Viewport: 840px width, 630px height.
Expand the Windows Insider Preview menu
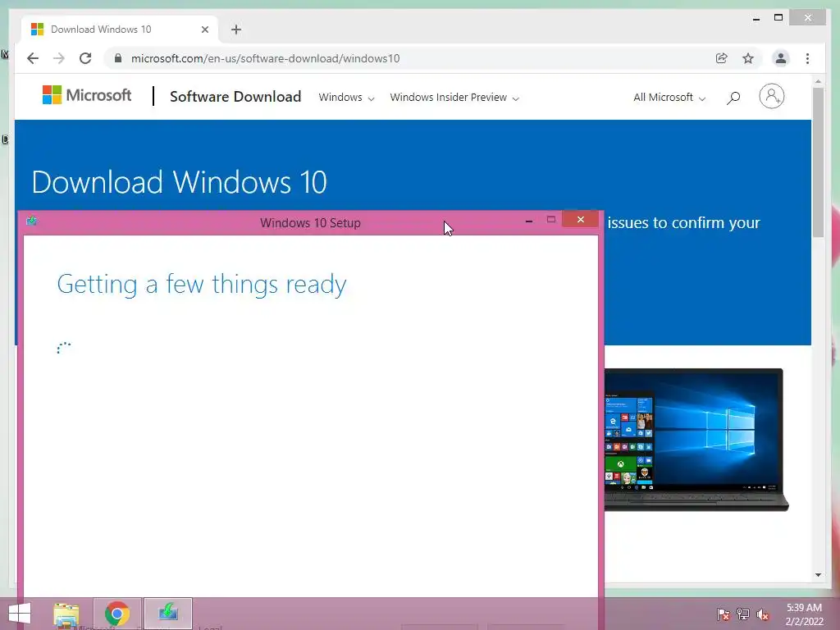point(454,98)
